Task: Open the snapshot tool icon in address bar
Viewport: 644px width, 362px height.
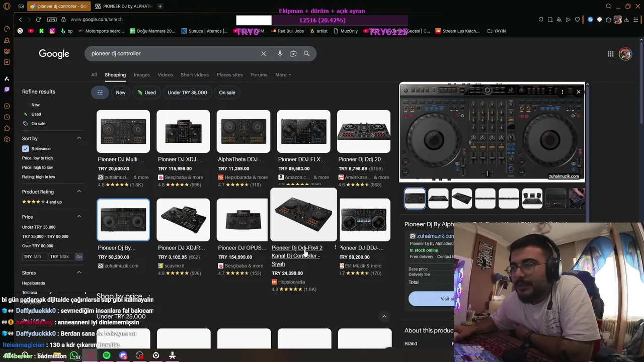Action: (x=550, y=20)
